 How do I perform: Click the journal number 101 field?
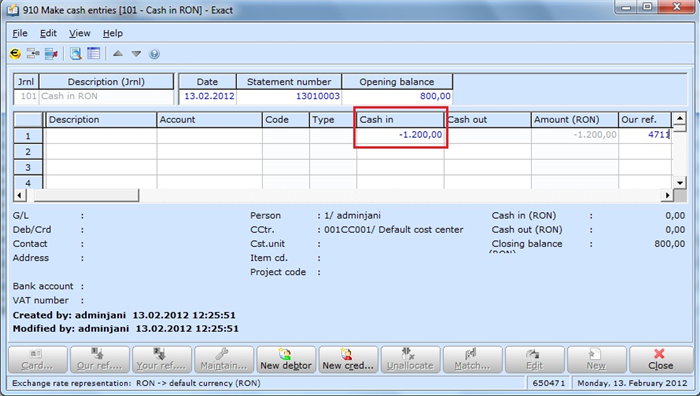click(26, 96)
